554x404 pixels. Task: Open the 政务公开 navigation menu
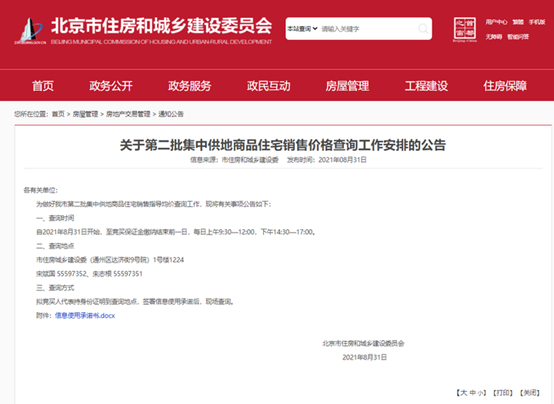111,86
